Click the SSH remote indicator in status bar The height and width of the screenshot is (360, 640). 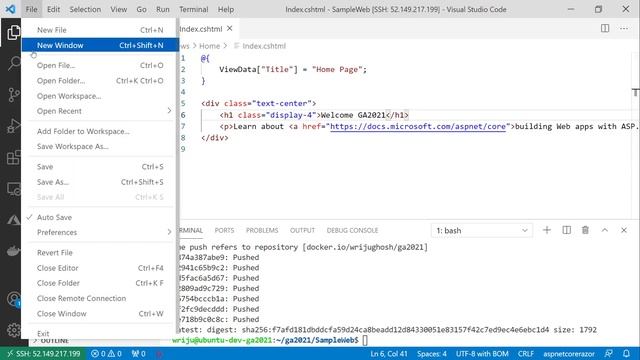point(43,353)
